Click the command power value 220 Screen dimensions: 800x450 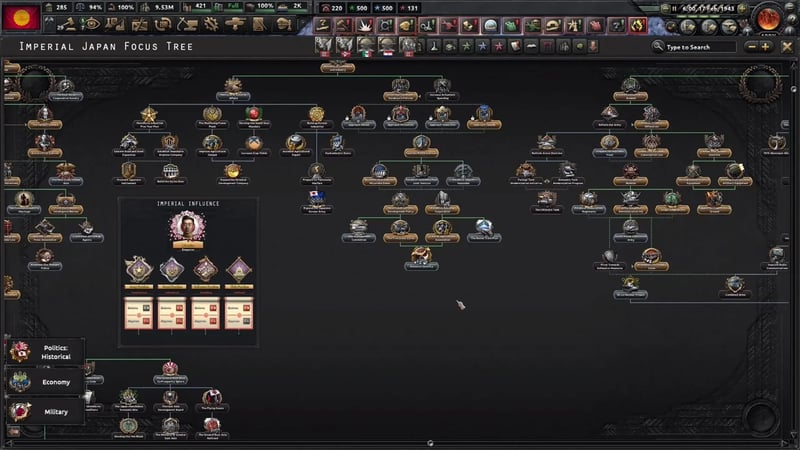click(x=337, y=8)
